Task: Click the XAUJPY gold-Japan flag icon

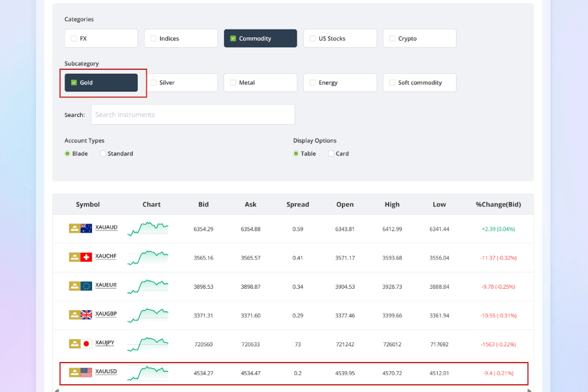Action: click(80, 344)
